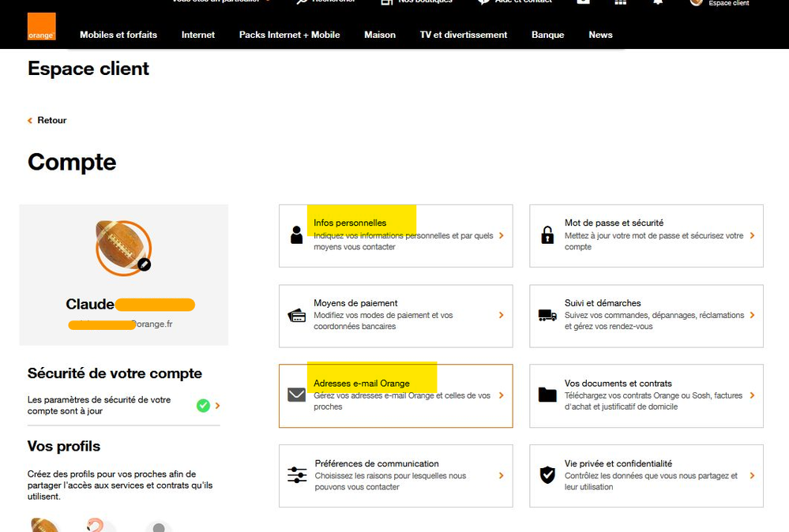The image size is (789, 532).
Task: Expand the Adresses e-mail Orange chevron
Action: pos(502,395)
